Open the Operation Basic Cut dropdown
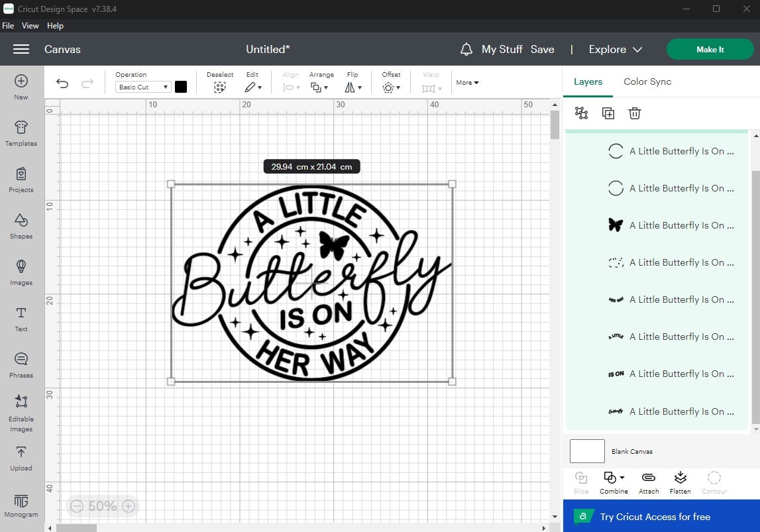This screenshot has height=532, width=760. tap(143, 87)
